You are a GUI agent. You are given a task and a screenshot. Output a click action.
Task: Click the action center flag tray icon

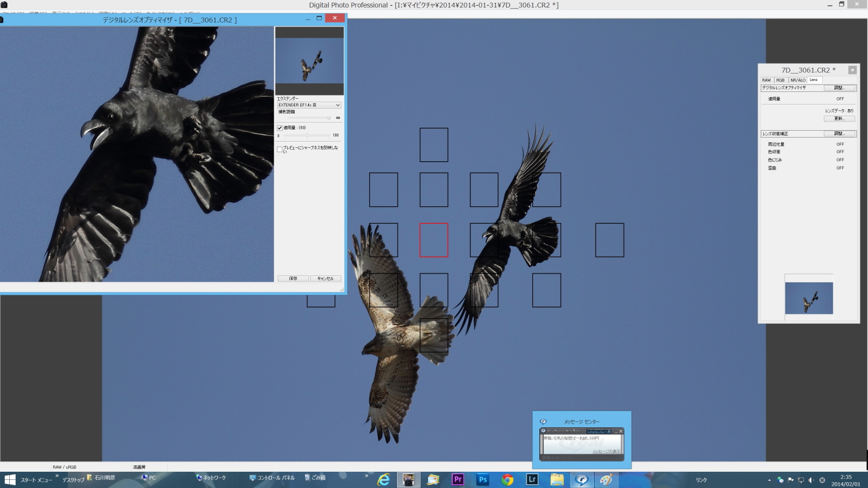coord(790,480)
